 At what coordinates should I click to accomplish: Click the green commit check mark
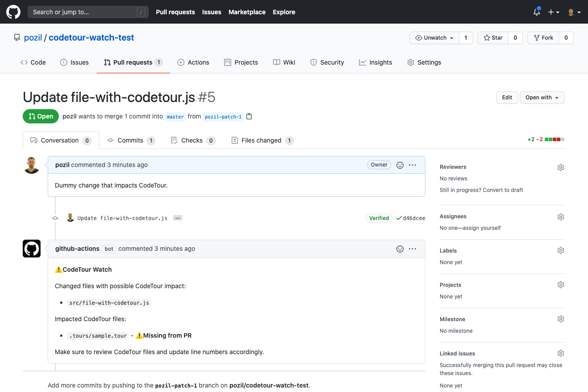399,218
